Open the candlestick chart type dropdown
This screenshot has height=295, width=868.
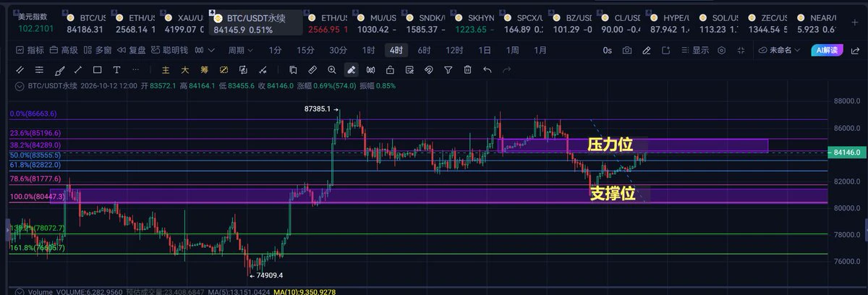click(x=205, y=51)
